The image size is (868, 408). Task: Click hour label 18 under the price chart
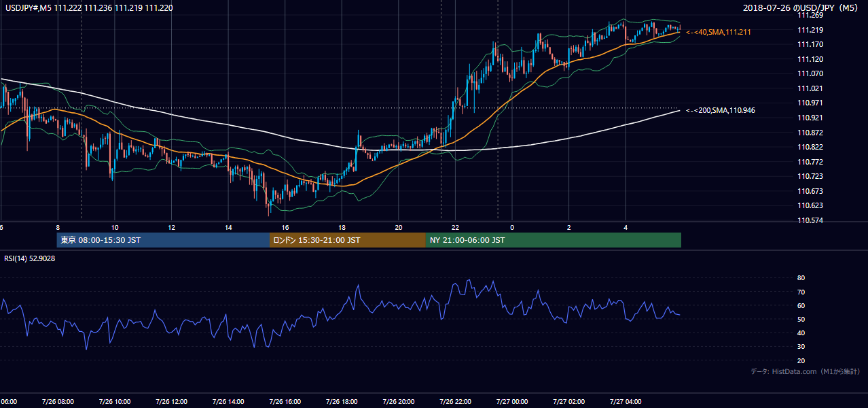click(342, 227)
